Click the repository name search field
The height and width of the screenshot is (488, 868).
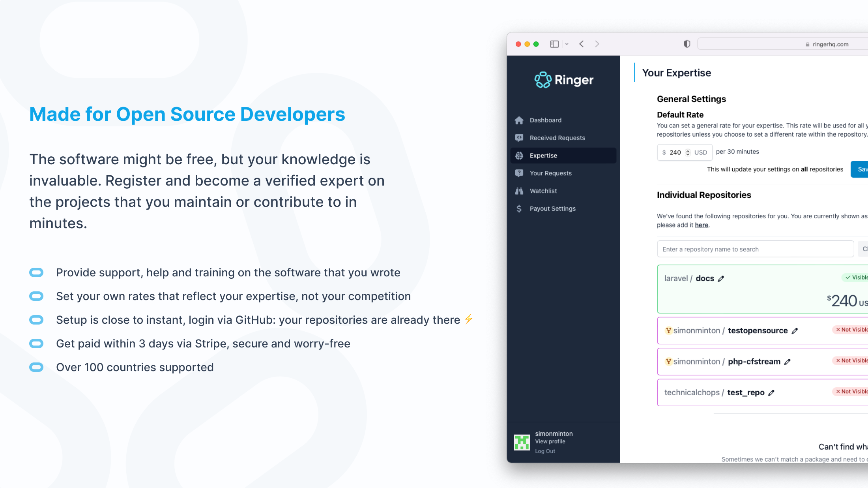pyautogui.click(x=755, y=249)
